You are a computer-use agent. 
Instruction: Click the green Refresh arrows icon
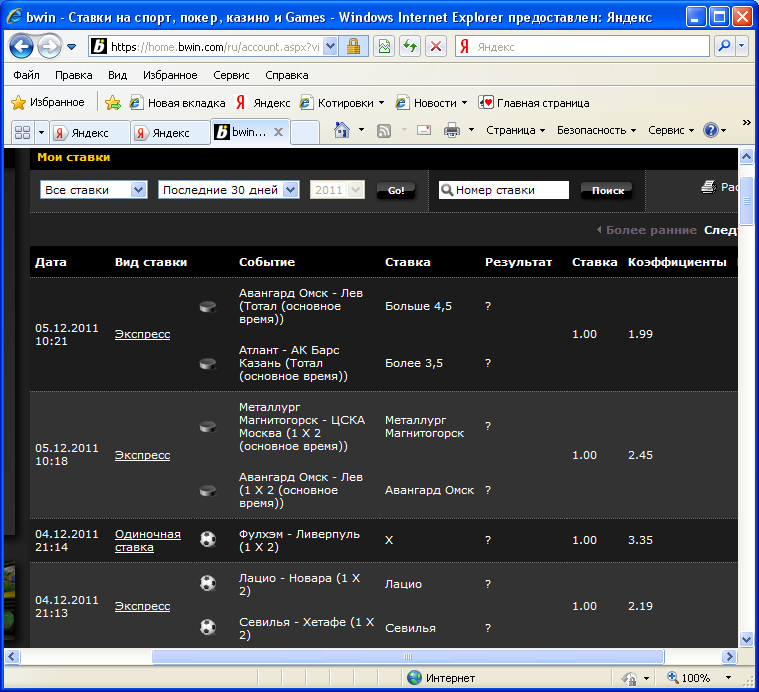[x=410, y=46]
